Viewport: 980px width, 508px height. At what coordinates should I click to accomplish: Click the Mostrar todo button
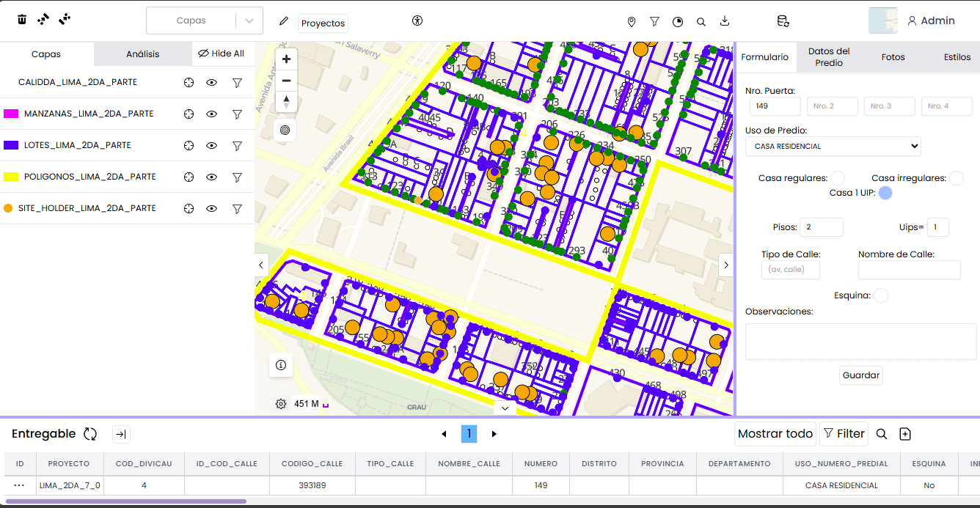775,434
